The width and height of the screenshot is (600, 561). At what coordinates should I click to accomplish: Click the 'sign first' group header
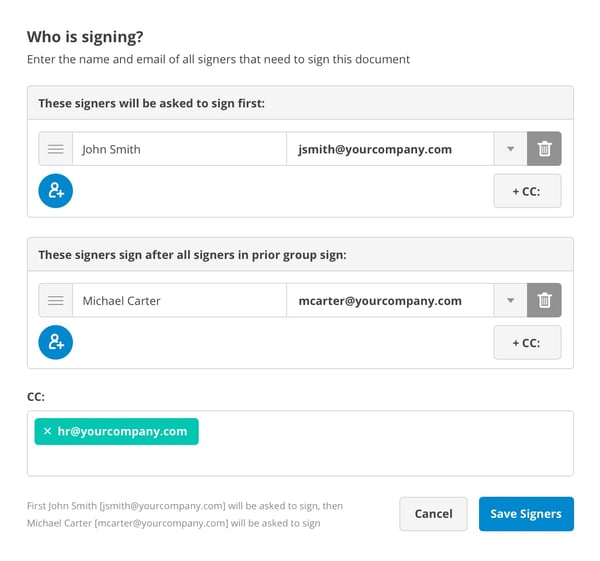click(x=300, y=103)
